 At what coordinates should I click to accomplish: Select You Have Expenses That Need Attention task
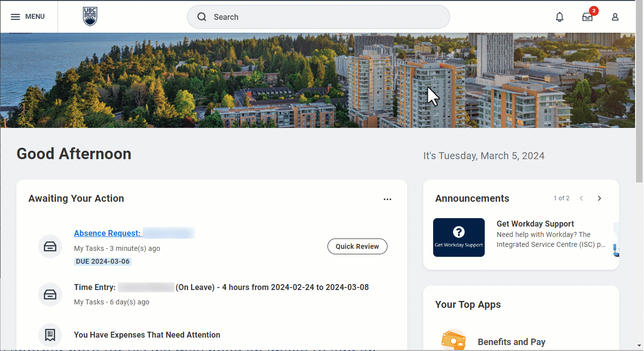(147, 335)
